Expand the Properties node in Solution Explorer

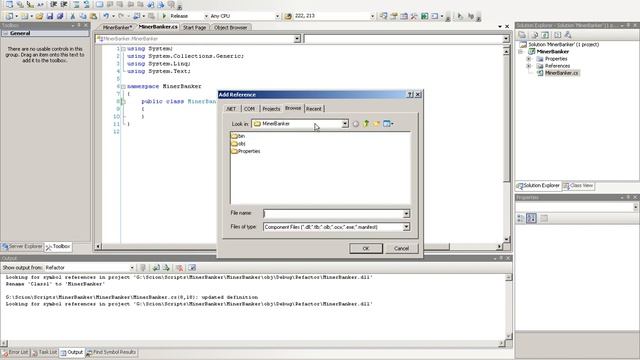529,59
